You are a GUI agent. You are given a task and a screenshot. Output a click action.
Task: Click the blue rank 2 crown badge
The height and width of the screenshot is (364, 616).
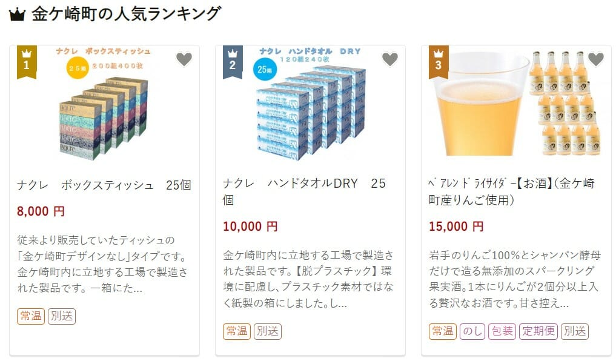tap(233, 62)
